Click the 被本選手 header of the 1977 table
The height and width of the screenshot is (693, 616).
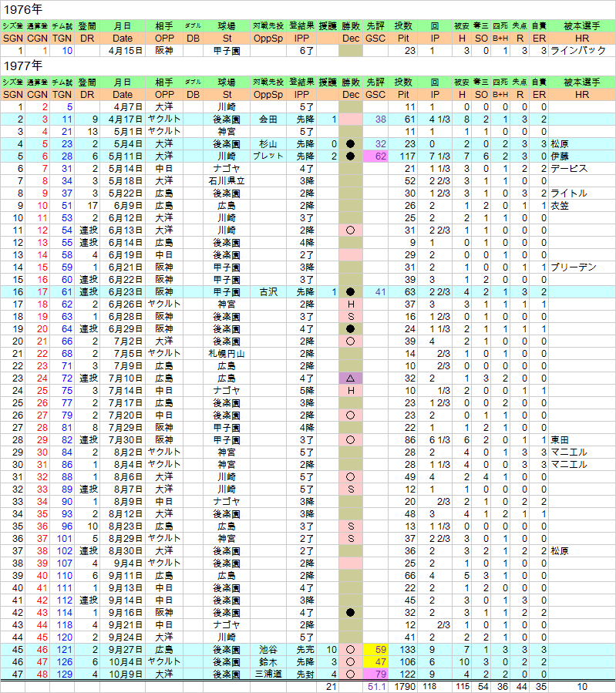coord(582,82)
